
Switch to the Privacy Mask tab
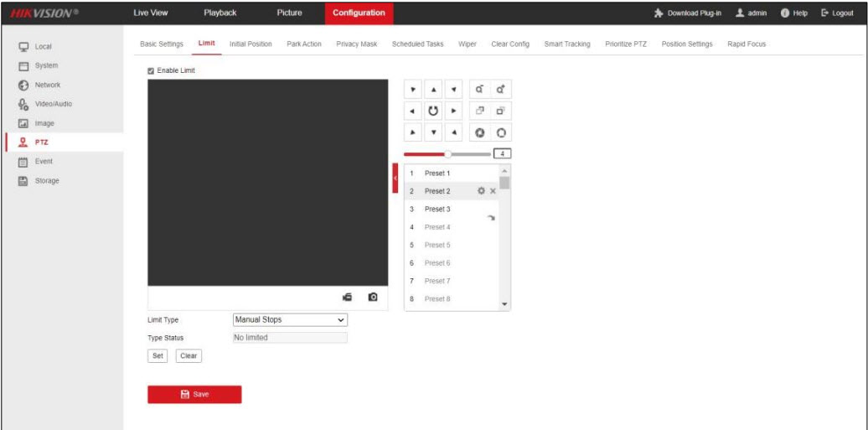tap(356, 44)
